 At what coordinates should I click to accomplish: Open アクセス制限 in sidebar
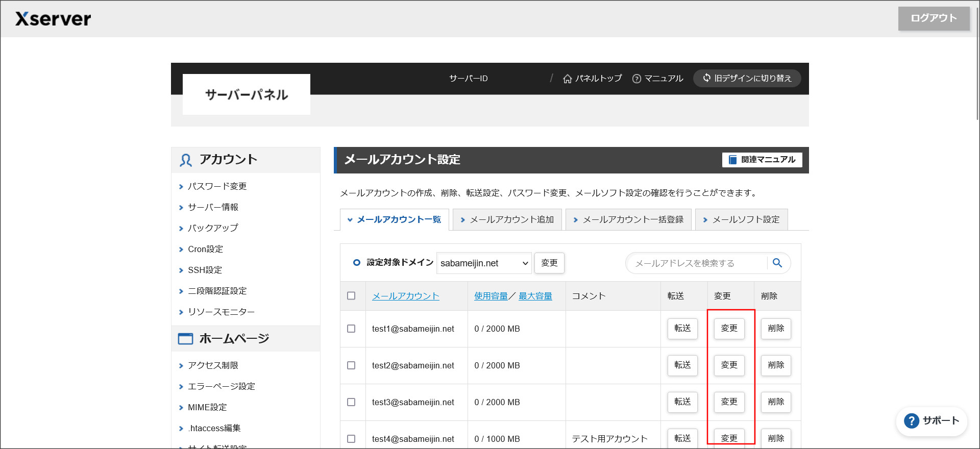tap(213, 365)
